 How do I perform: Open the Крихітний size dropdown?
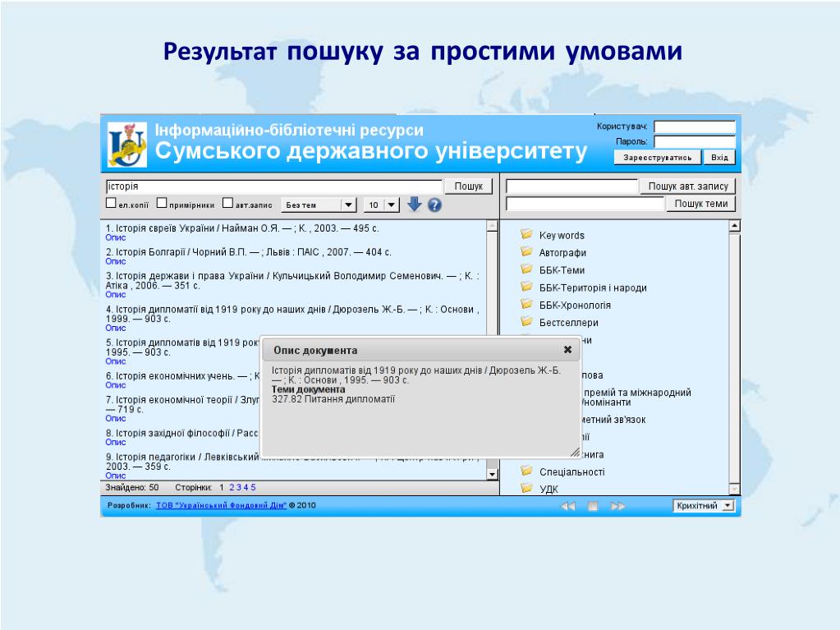coord(704,506)
